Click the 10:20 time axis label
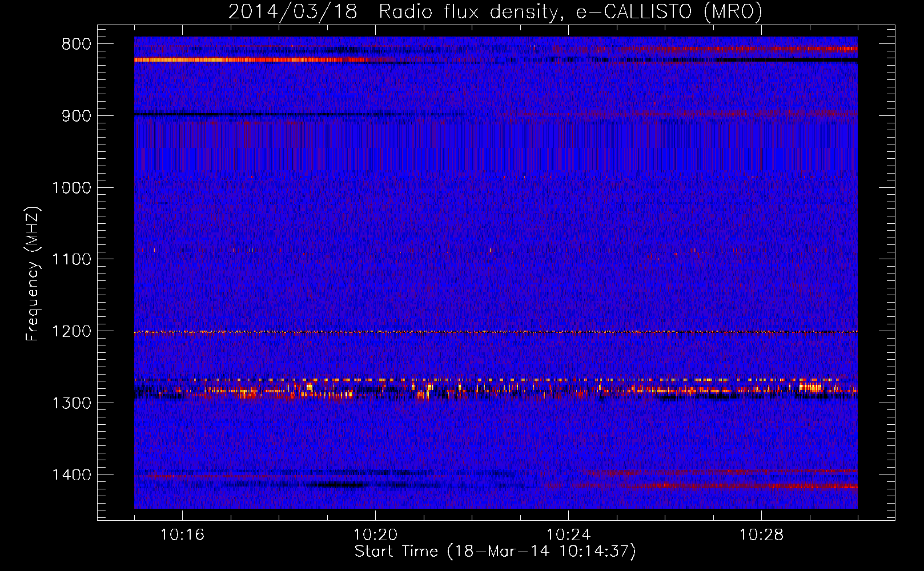Image resolution: width=924 pixels, height=571 pixels. pyautogui.click(x=375, y=535)
